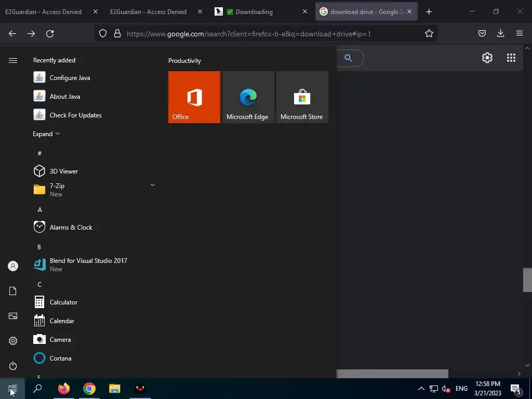Reload the current page
This screenshot has height=399, width=532.
[50, 33]
